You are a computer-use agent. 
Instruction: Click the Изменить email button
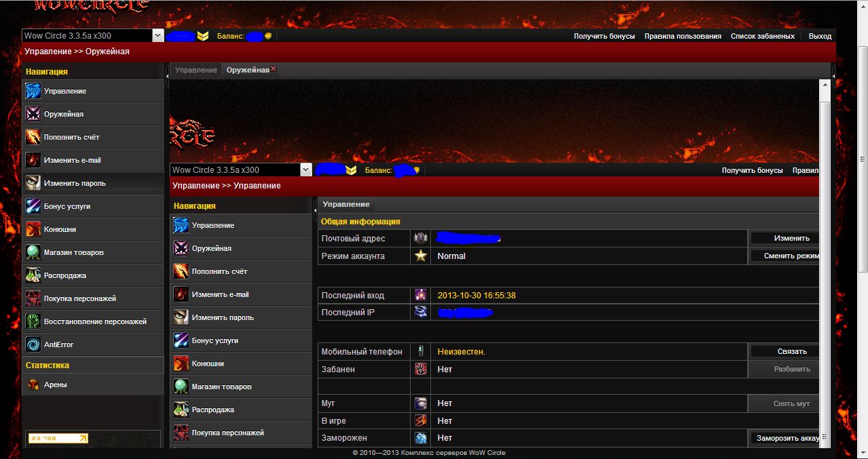click(785, 238)
